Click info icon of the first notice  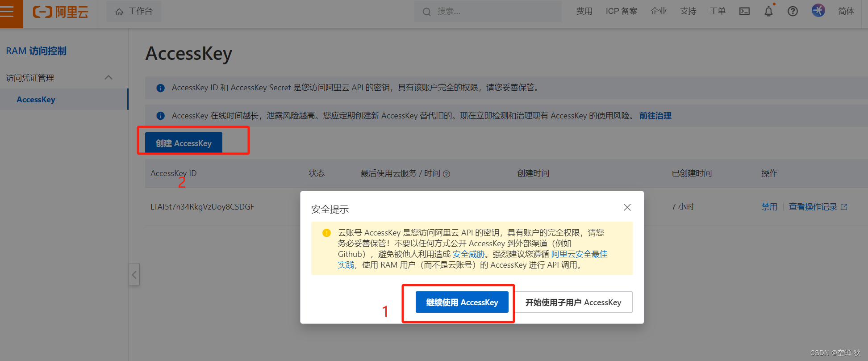click(x=160, y=88)
